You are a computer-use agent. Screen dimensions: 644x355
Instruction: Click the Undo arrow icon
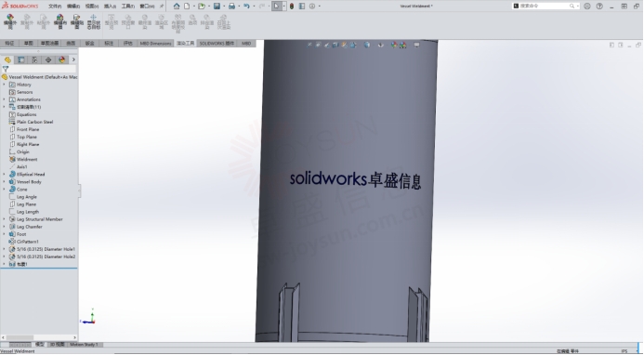pos(246,7)
